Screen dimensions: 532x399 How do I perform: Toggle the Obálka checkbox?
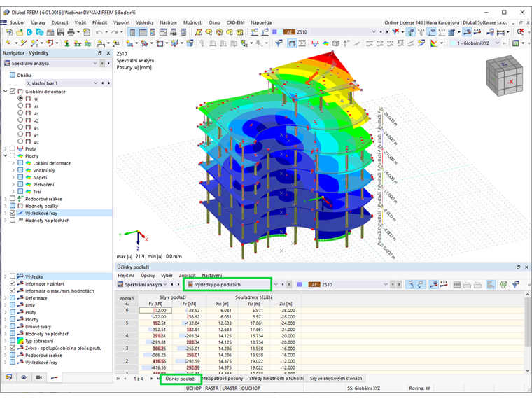[x=13, y=75]
